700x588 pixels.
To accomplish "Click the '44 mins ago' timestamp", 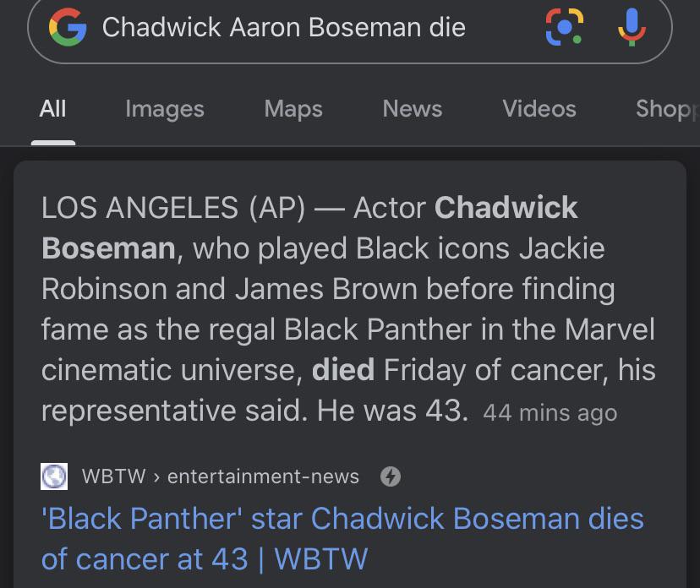I will click(x=550, y=413).
